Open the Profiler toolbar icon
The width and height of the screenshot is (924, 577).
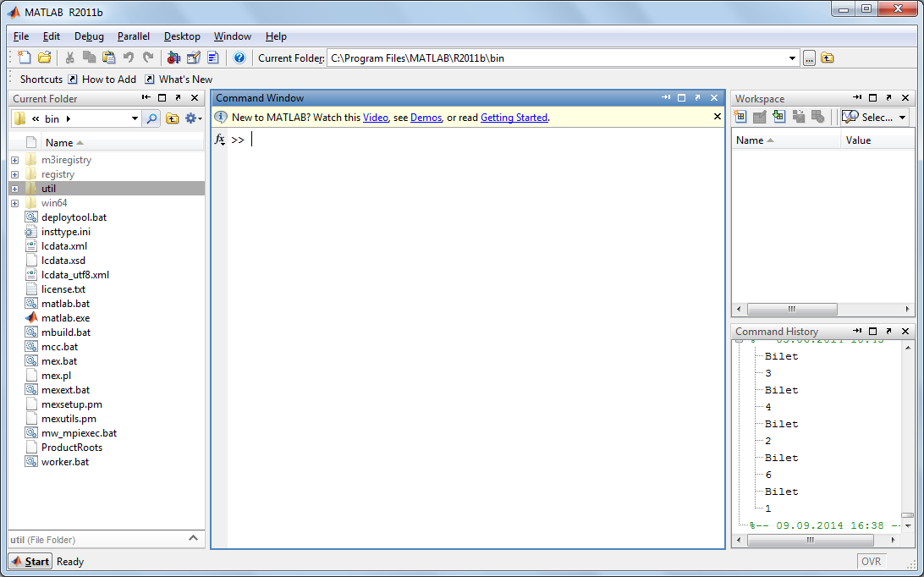212,58
